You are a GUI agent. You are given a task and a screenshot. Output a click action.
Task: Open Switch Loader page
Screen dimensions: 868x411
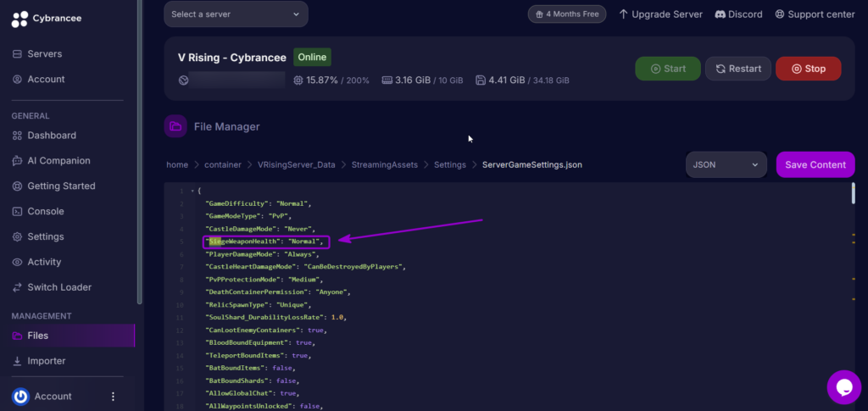(x=52, y=287)
